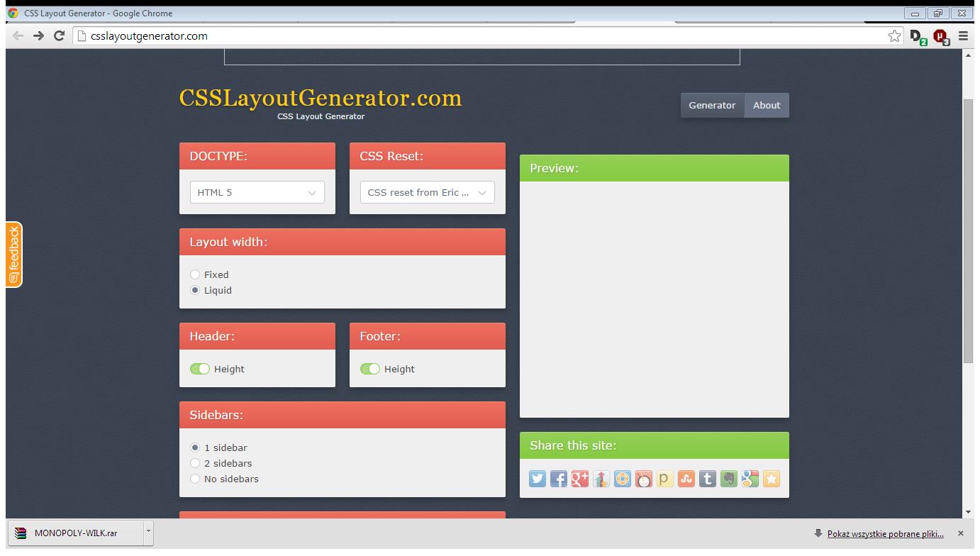The image size is (980, 556).
Task: Click the 'Layout width:' heading
Action: 228,242
